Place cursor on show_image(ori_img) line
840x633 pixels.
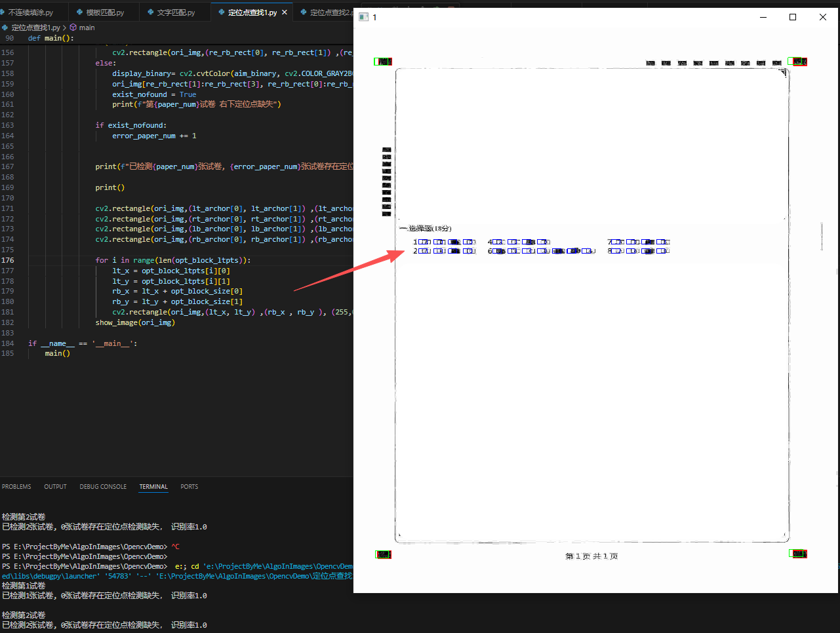135,322
